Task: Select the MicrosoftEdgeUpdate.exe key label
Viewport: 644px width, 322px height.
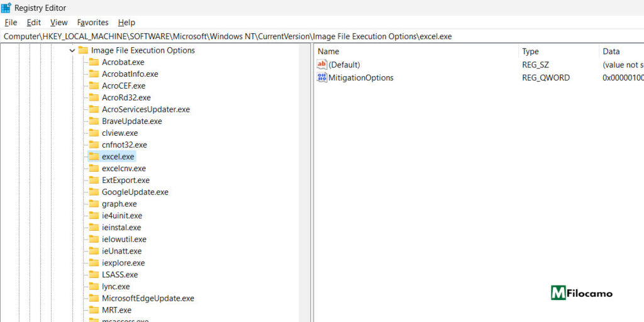Action: pos(148,298)
